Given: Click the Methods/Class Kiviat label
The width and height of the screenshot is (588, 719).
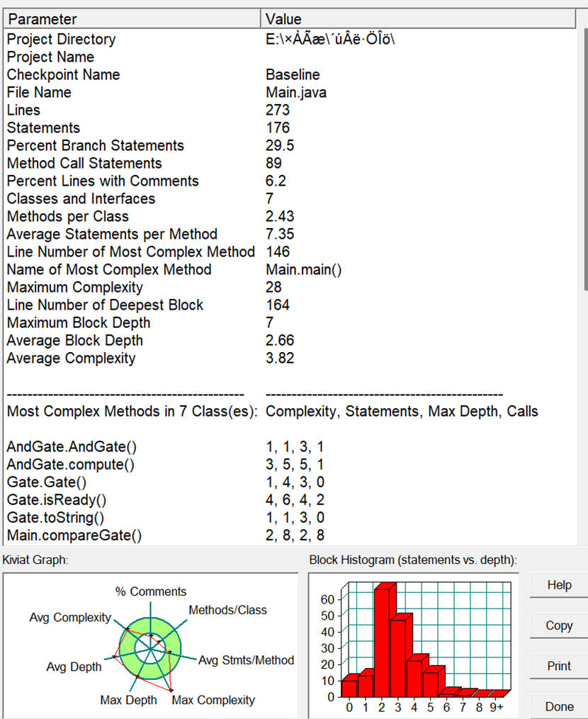Looking at the screenshot, I should (x=228, y=611).
